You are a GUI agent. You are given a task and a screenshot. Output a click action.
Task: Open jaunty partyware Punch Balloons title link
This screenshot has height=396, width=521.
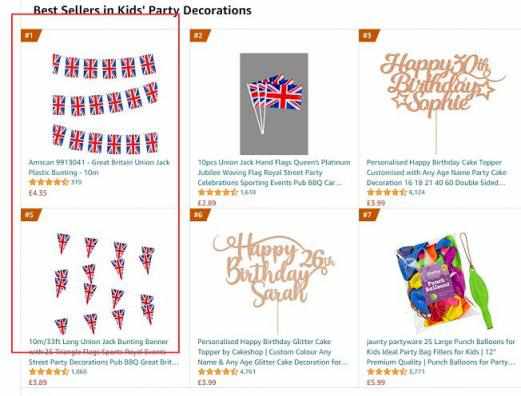click(441, 352)
